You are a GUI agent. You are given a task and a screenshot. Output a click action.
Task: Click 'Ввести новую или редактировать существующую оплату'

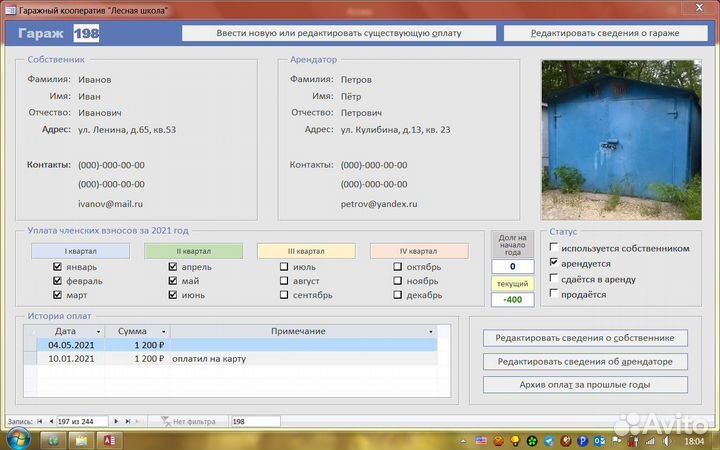pos(338,33)
